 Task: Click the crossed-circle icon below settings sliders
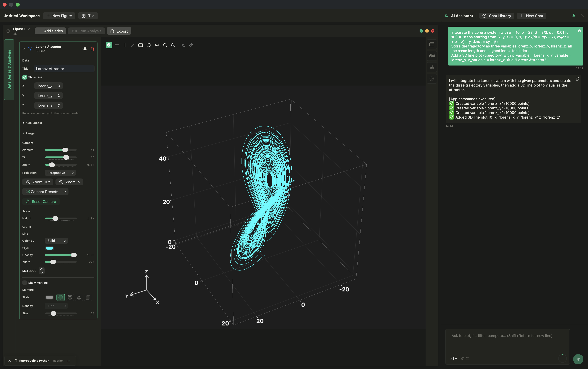432,79
